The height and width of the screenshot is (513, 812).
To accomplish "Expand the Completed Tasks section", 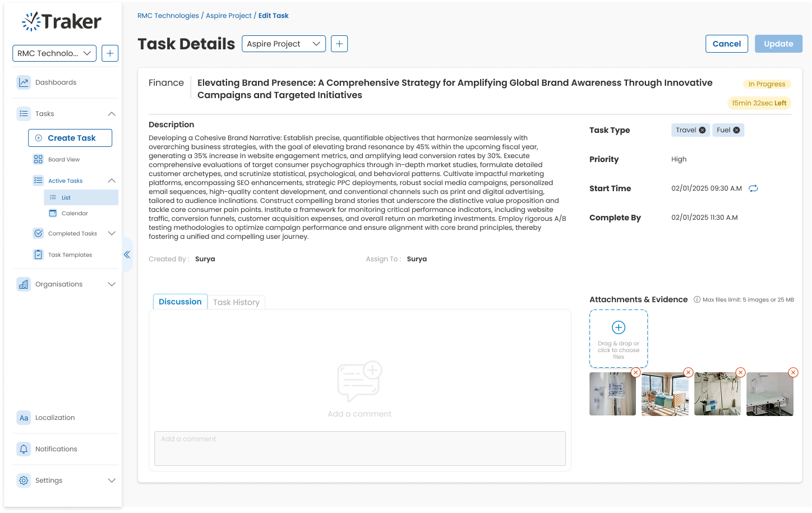I will [x=112, y=233].
